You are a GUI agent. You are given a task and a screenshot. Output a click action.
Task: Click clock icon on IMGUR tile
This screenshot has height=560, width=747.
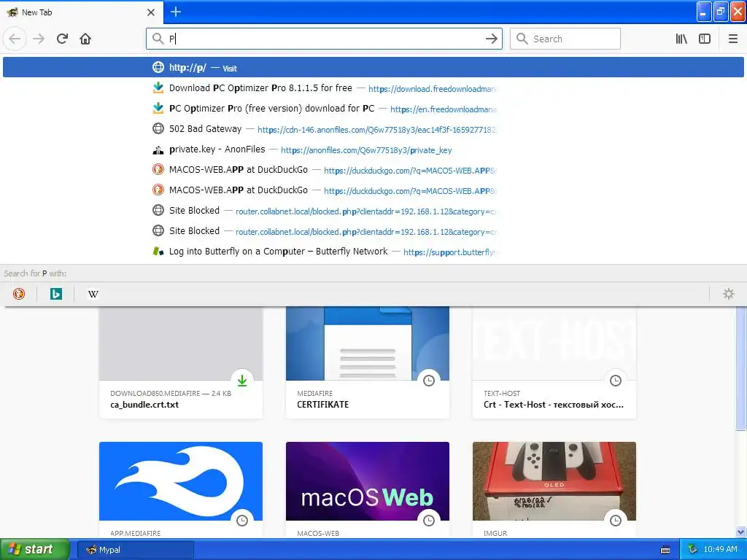point(616,521)
